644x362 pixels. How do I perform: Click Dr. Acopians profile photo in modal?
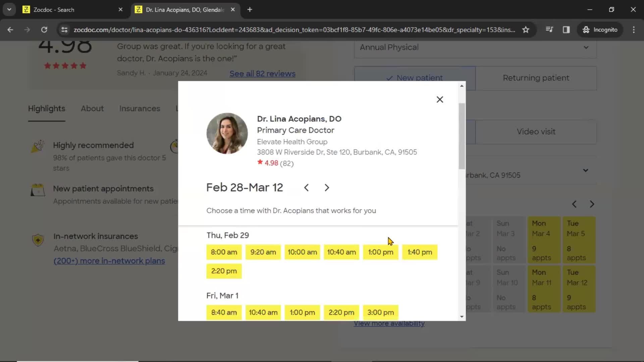[227, 133]
